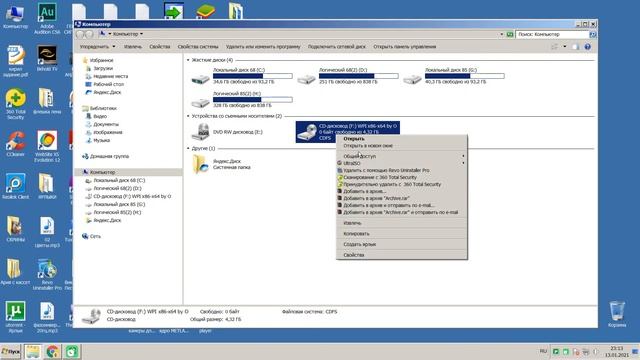Collapse the Другие (1) group
640x360 pixels.
pos(188,148)
